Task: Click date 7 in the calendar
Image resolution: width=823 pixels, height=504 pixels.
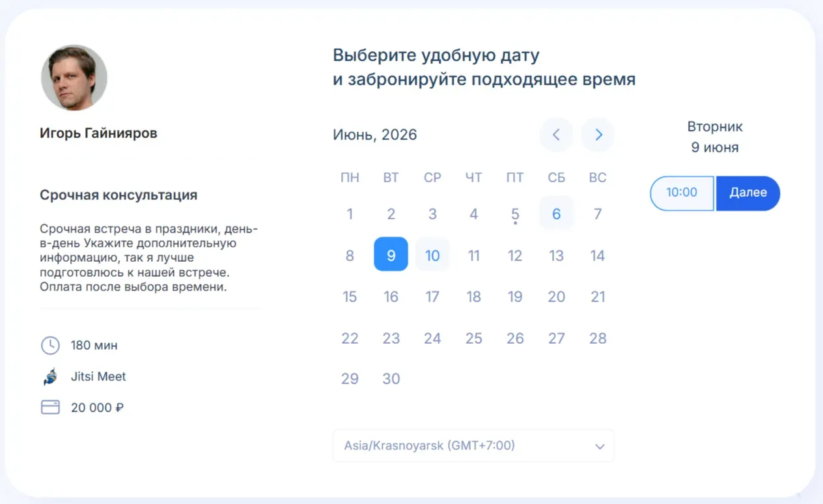Action: pos(598,214)
